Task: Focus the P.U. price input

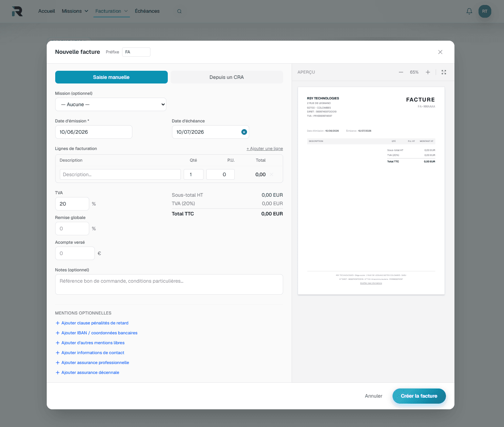Action: tap(220, 174)
